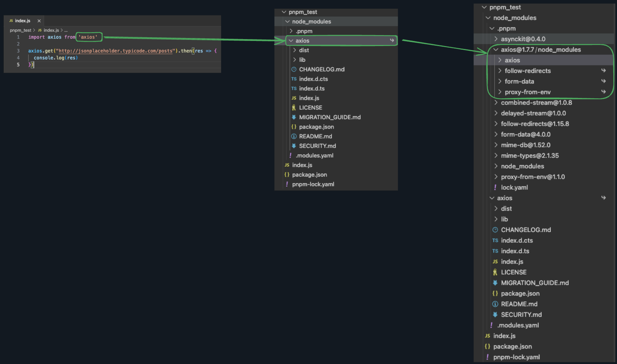The image size is (617, 364).
Task: Click TS icon of index.d.cts in expanded-.pnpm tree
Action: coord(495,240)
